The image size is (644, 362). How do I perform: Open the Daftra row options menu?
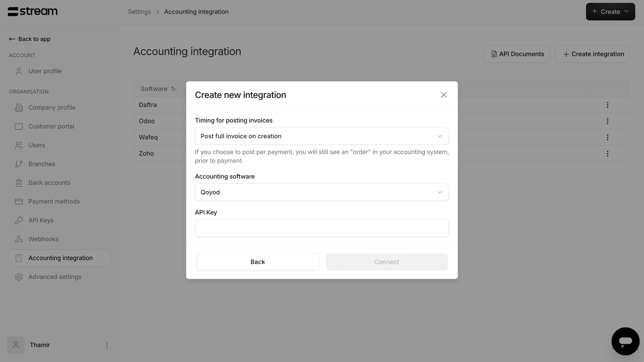[607, 105]
